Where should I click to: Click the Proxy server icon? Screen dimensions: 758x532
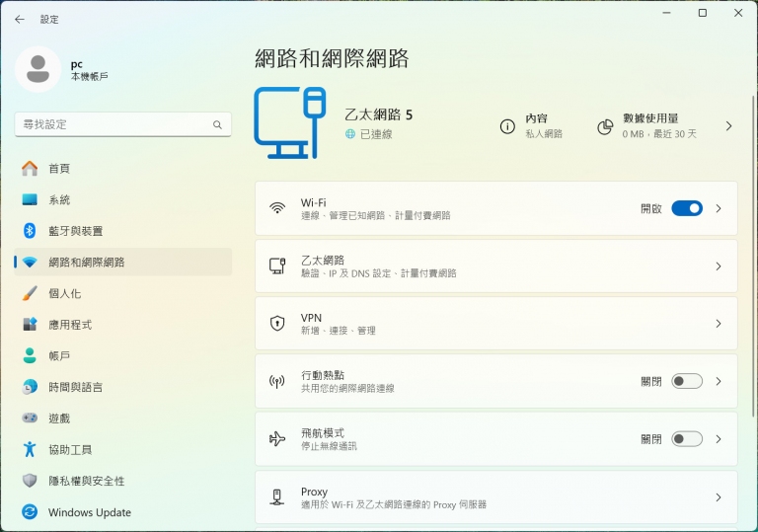point(277,497)
